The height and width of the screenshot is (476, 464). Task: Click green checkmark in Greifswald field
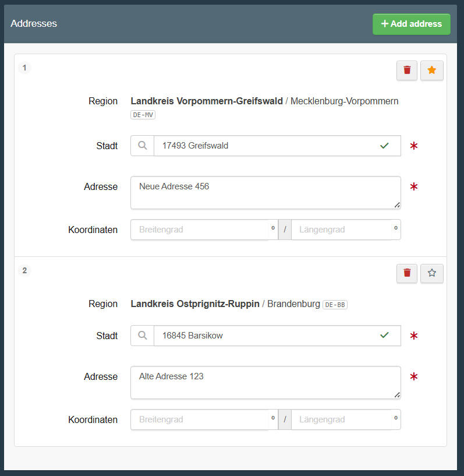point(384,146)
